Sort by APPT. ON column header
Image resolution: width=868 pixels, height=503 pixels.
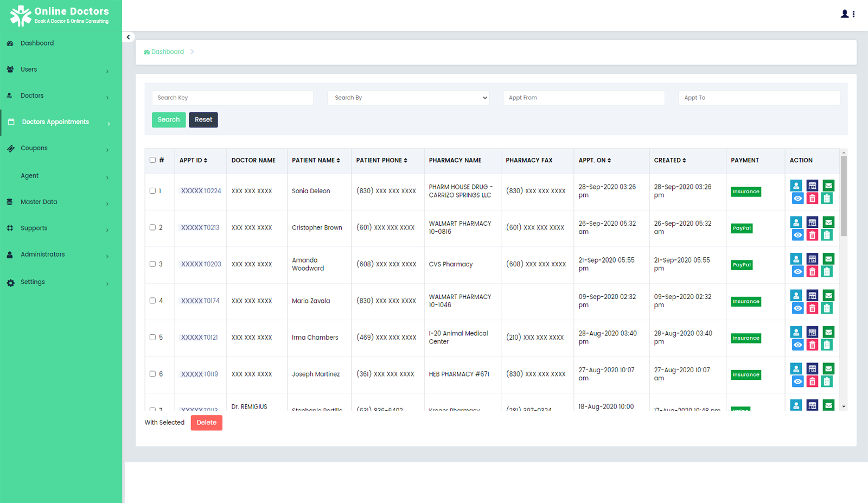595,161
